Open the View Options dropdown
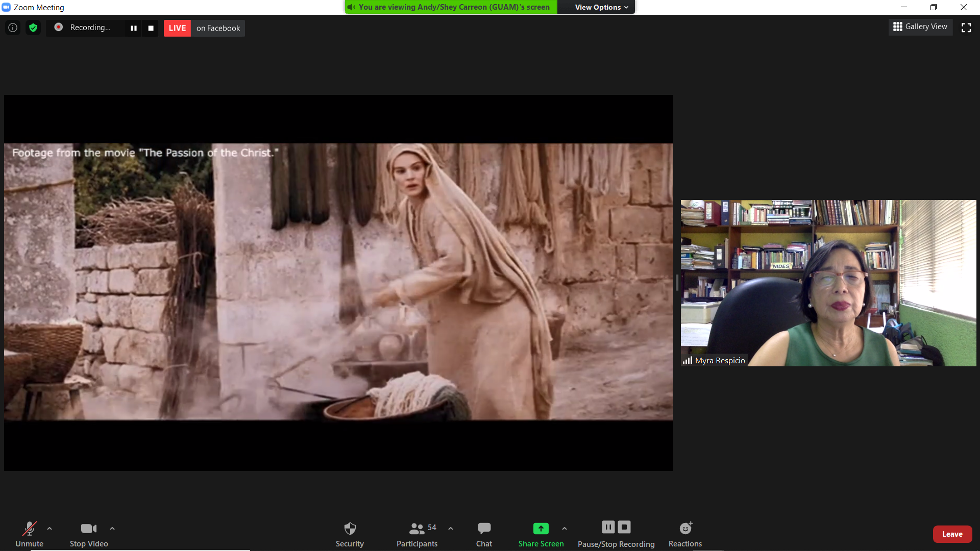 (601, 7)
